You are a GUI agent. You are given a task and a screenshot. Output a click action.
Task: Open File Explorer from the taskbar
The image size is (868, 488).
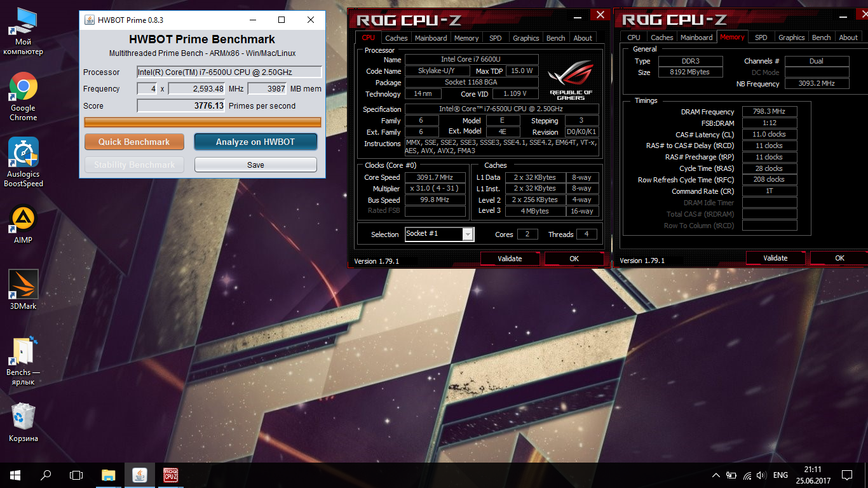pos(109,475)
